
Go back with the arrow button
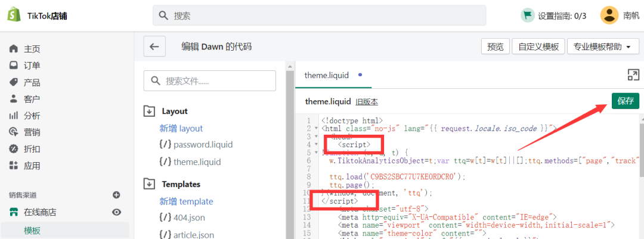click(154, 46)
